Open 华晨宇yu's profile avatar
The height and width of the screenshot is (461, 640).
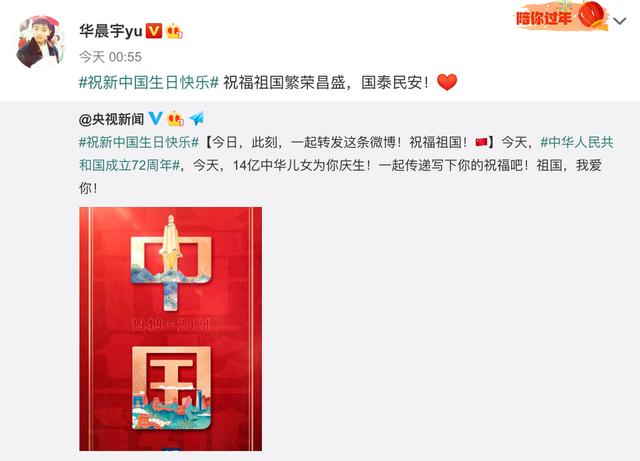pyautogui.click(x=41, y=42)
